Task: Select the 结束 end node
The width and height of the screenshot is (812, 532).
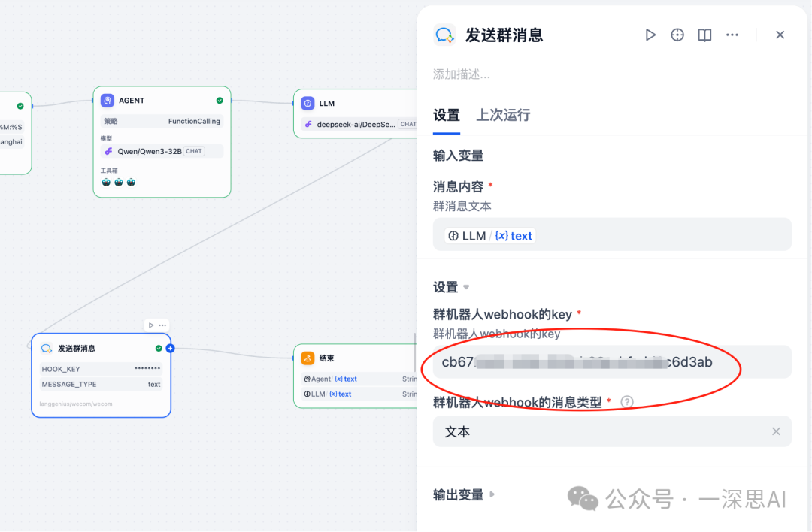Action: coord(355,376)
